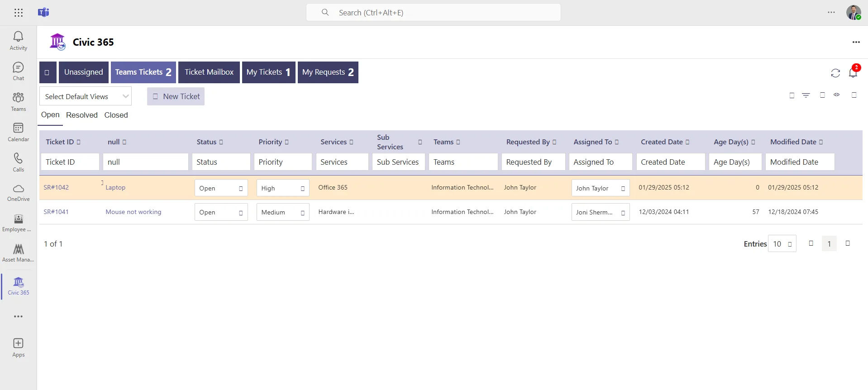Click 12/03/2024 04:11 created date cell
The width and height of the screenshot is (868, 390).
664,212
